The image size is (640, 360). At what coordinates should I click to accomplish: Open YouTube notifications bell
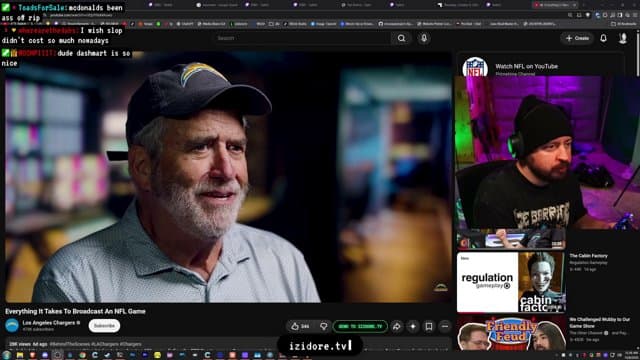(x=603, y=38)
